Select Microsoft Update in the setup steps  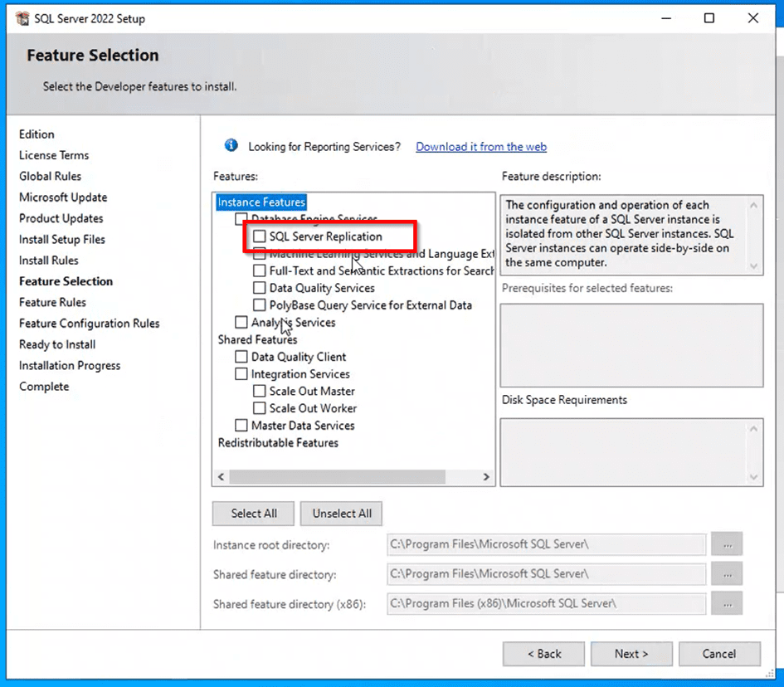click(x=63, y=197)
